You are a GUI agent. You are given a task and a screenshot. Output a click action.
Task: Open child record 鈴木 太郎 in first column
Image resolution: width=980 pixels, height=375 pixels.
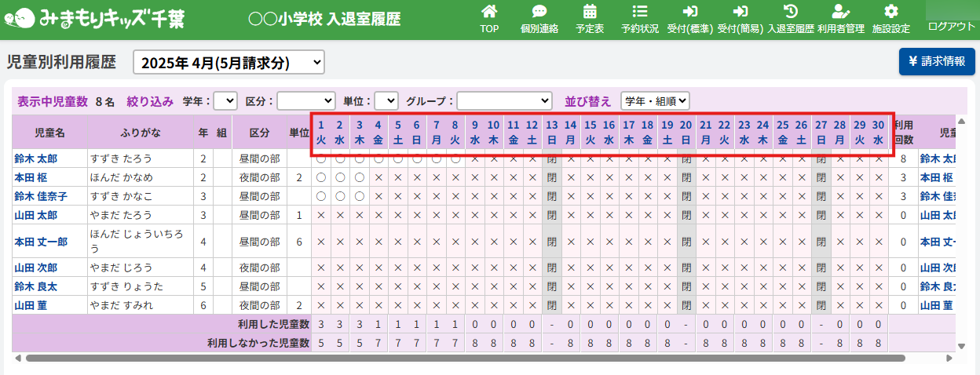[35, 158]
